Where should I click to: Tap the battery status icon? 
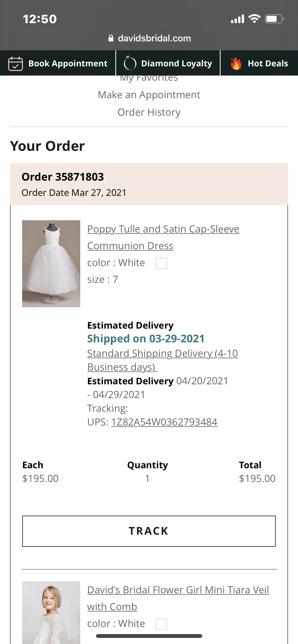pyautogui.click(x=274, y=19)
